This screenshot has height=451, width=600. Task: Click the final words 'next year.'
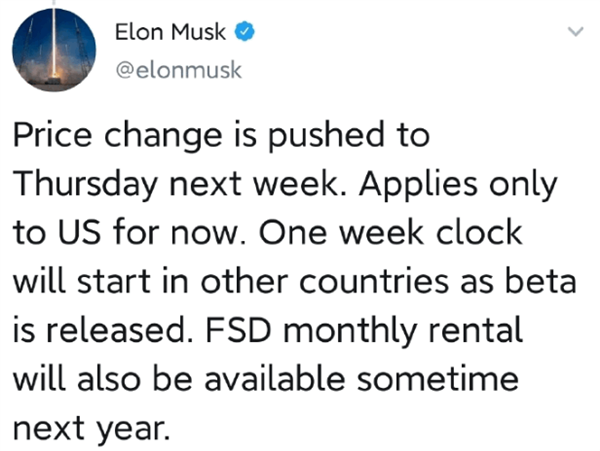[x=91, y=428]
